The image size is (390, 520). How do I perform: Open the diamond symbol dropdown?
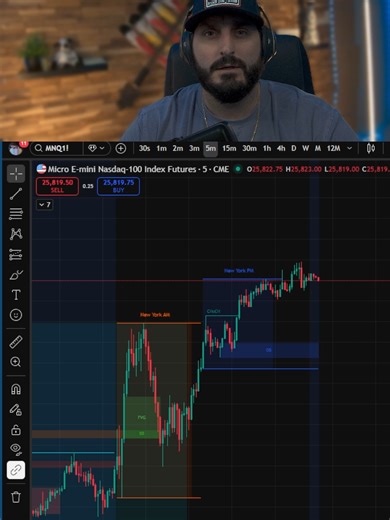[96, 148]
